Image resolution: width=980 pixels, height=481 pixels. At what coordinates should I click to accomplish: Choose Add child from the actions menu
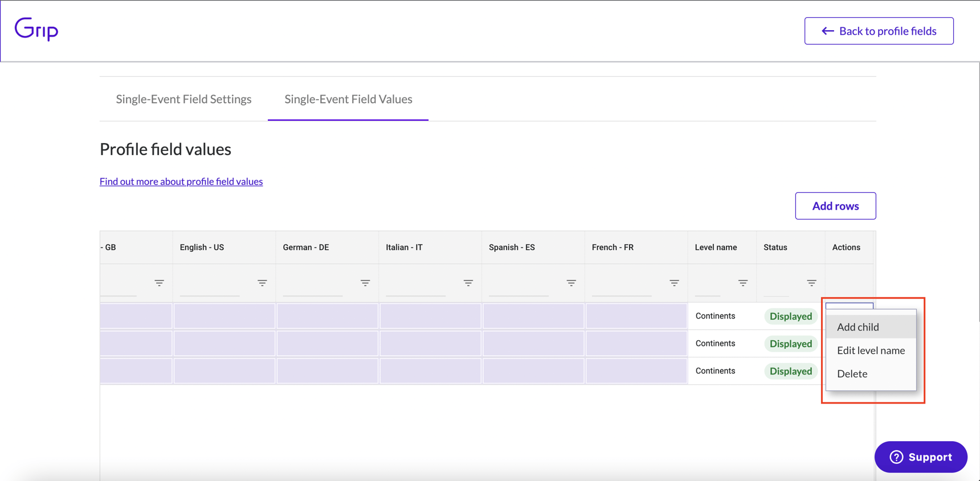pyautogui.click(x=871, y=327)
